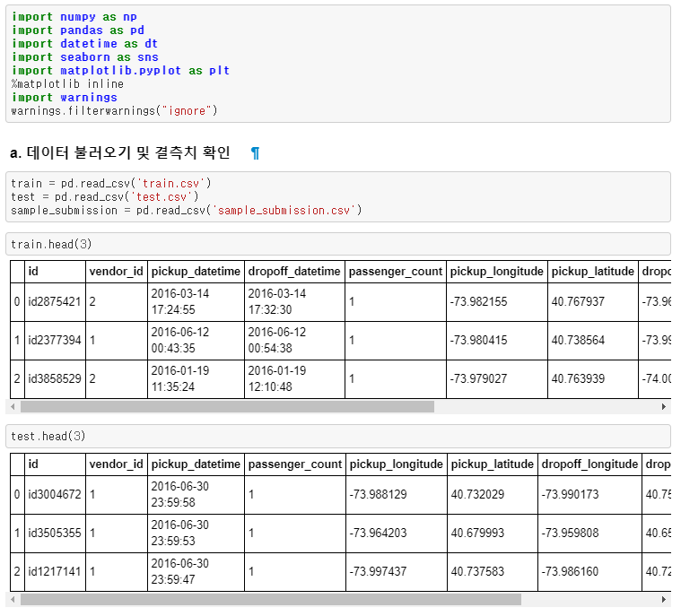This screenshot has height=616, width=681.
Task: Click train table cell id2377394
Action: tap(55, 341)
